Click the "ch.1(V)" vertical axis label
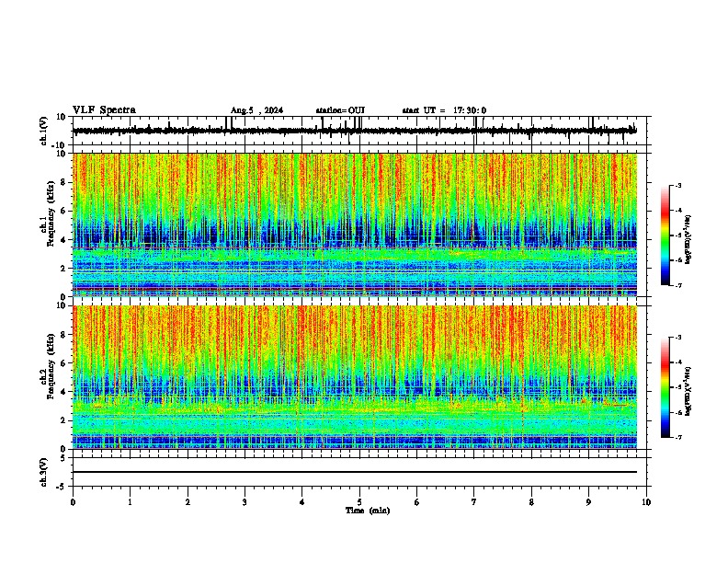Image resolution: width=728 pixels, height=563 pixels. coord(44,131)
